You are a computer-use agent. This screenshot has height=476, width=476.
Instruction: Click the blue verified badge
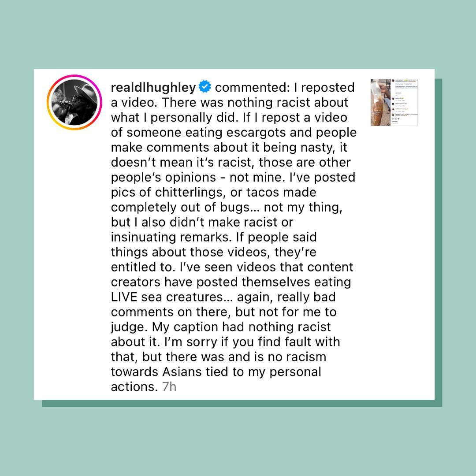coord(205,87)
